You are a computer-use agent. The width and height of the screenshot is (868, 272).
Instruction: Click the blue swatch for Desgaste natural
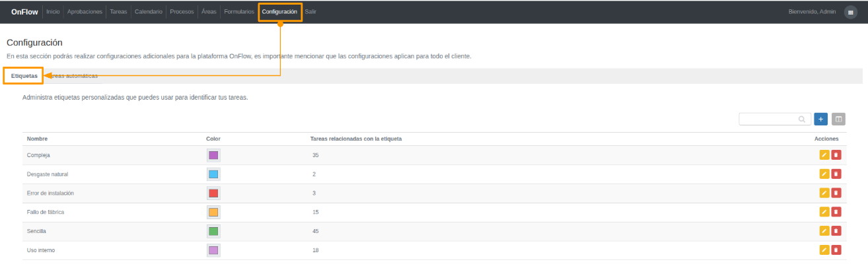click(x=213, y=174)
